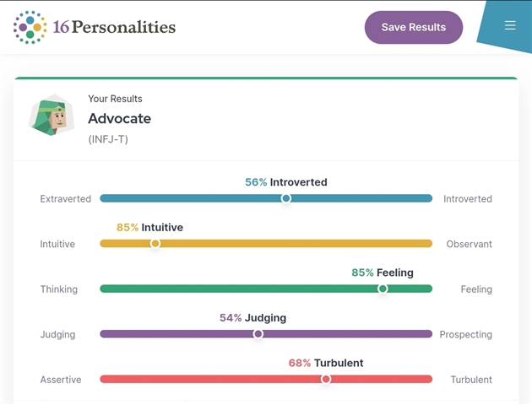Select the Thinking label

[x=59, y=289]
